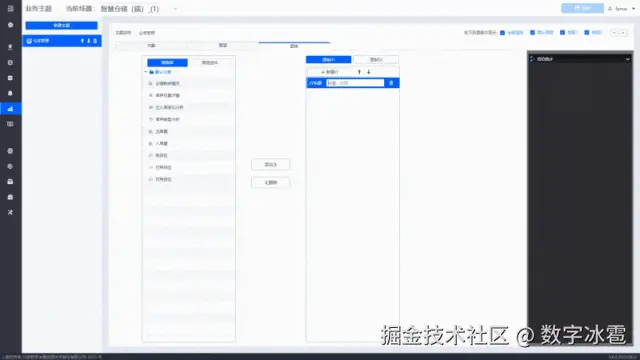
Task: Open the monitor screen icon below the chart icon
Action: 10,124
